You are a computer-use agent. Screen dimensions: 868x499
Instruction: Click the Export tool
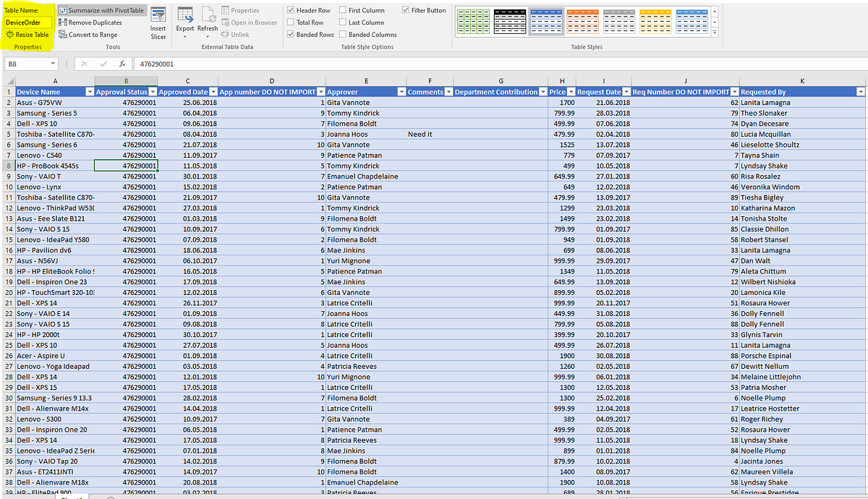(x=185, y=22)
